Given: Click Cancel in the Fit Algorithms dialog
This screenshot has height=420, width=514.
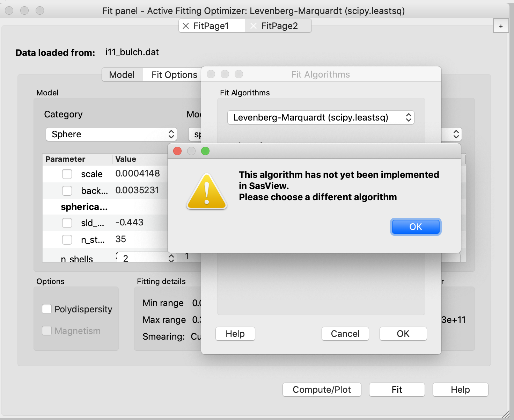Looking at the screenshot, I should click(345, 334).
